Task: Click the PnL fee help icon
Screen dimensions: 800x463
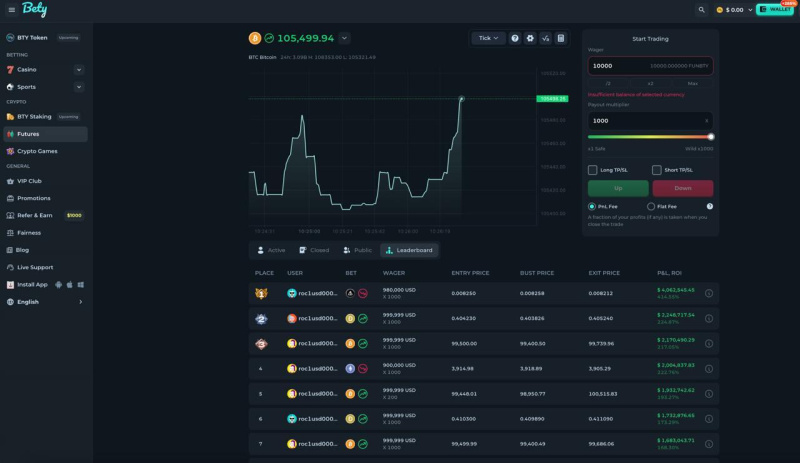Action: point(710,206)
